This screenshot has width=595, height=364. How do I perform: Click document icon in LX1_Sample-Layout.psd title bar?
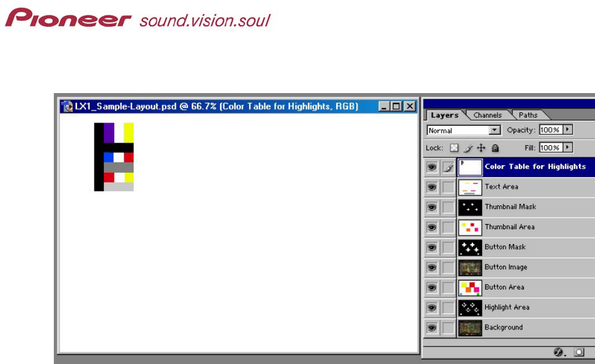[68, 107]
